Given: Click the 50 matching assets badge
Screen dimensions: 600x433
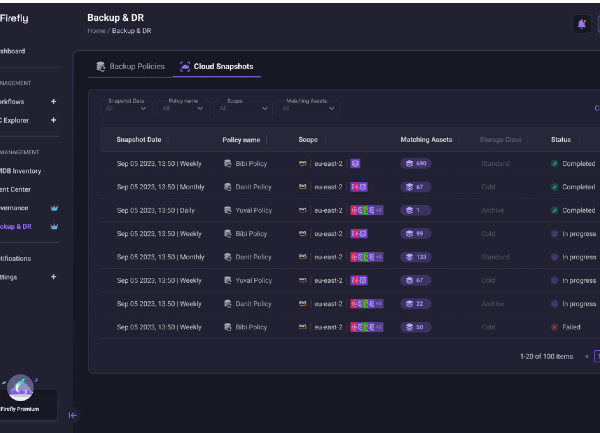Looking at the screenshot, I should [416, 327].
